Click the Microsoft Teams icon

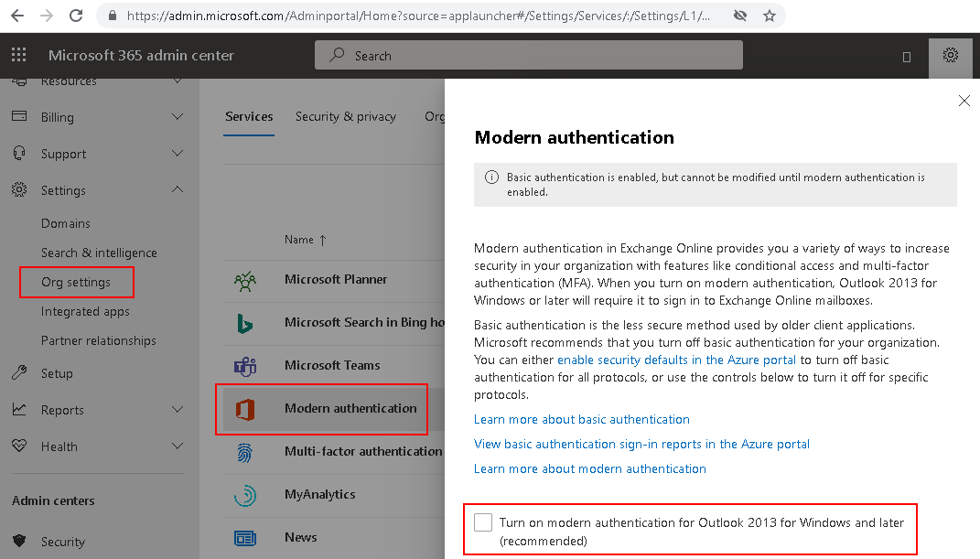(x=245, y=366)
